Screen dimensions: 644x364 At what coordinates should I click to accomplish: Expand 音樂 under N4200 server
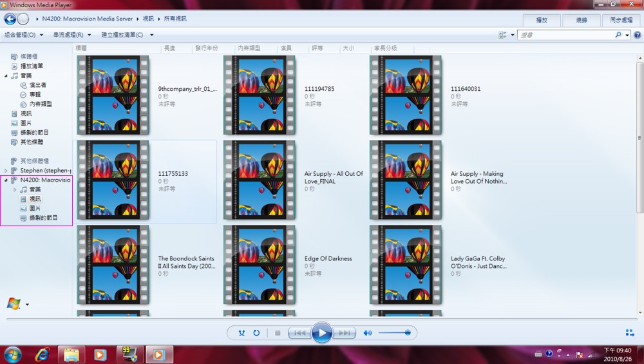[15, 189]
